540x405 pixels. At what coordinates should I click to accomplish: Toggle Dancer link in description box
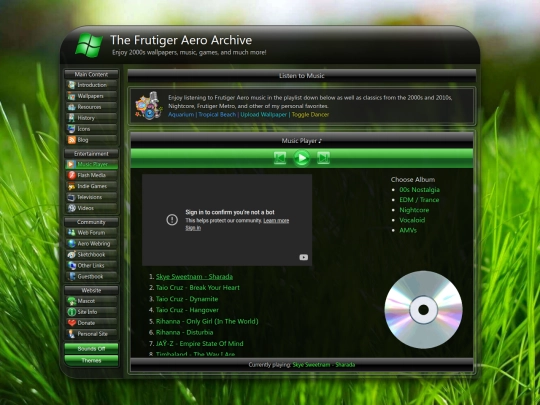[310, 115]
